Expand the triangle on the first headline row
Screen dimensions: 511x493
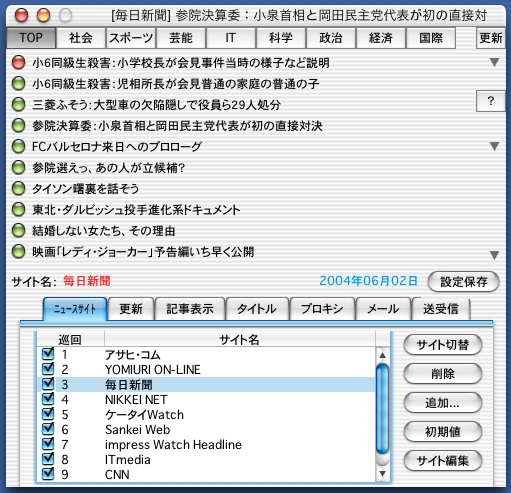click(495, 62)
